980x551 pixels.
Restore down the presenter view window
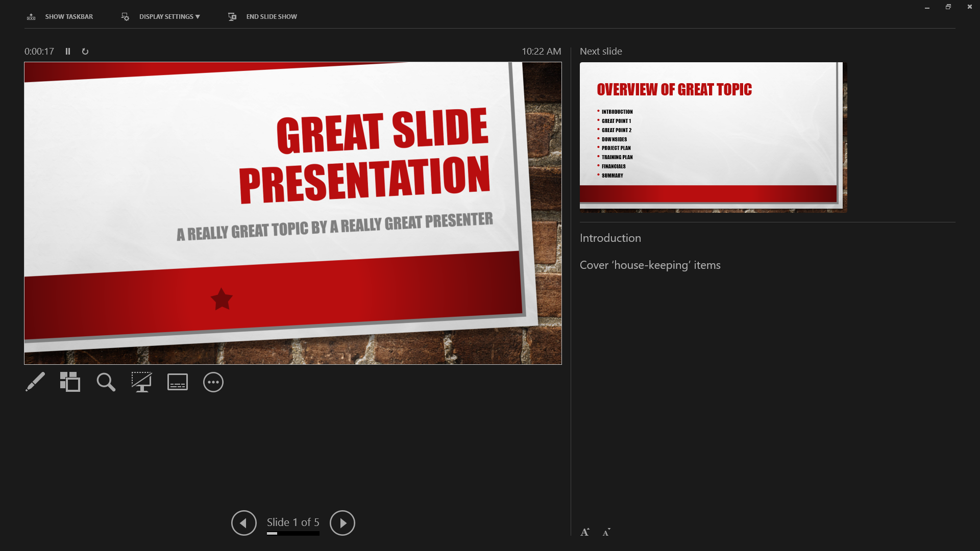[x=948, y=7]
